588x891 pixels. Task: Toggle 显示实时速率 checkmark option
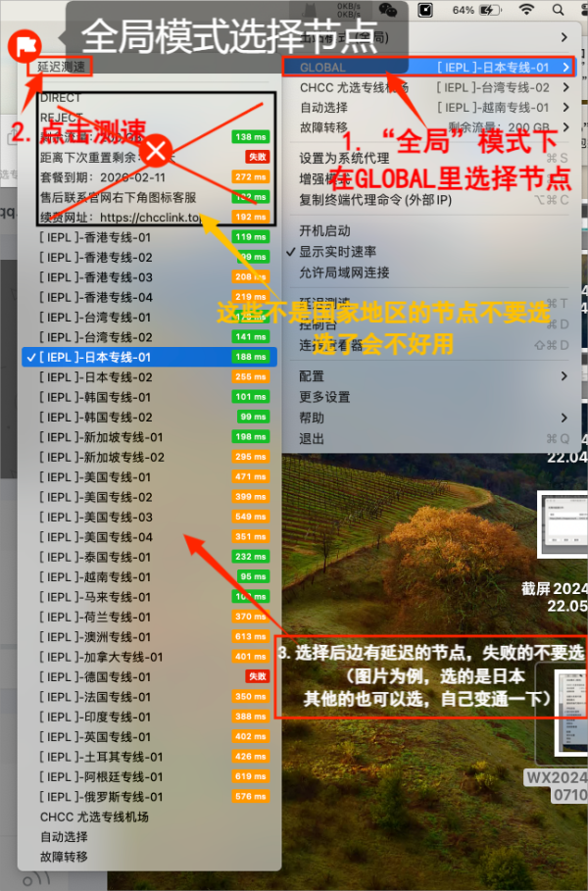[429, 252]
